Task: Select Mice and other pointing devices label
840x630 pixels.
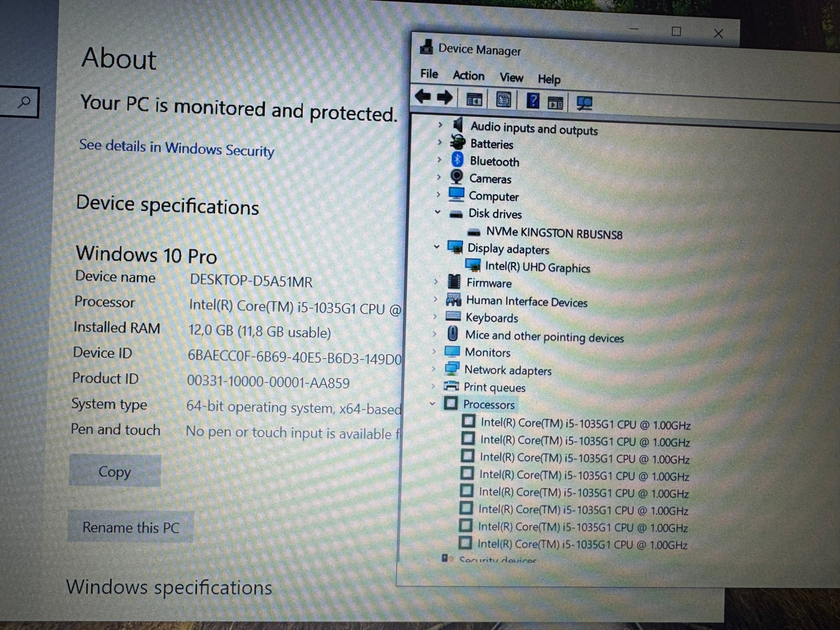Action: pyautogui.click(x=544, y=336)
